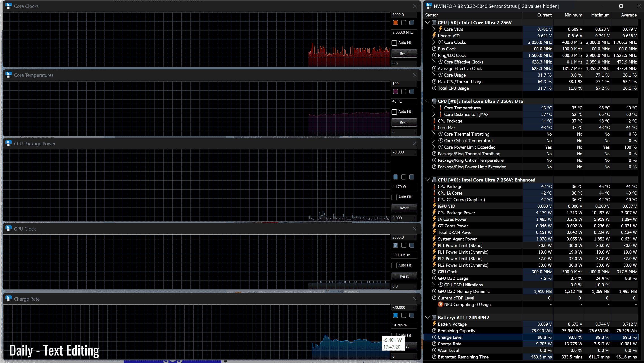
Task: Click the clock icon next to Bus Clock
Action: tap(434, 49)
